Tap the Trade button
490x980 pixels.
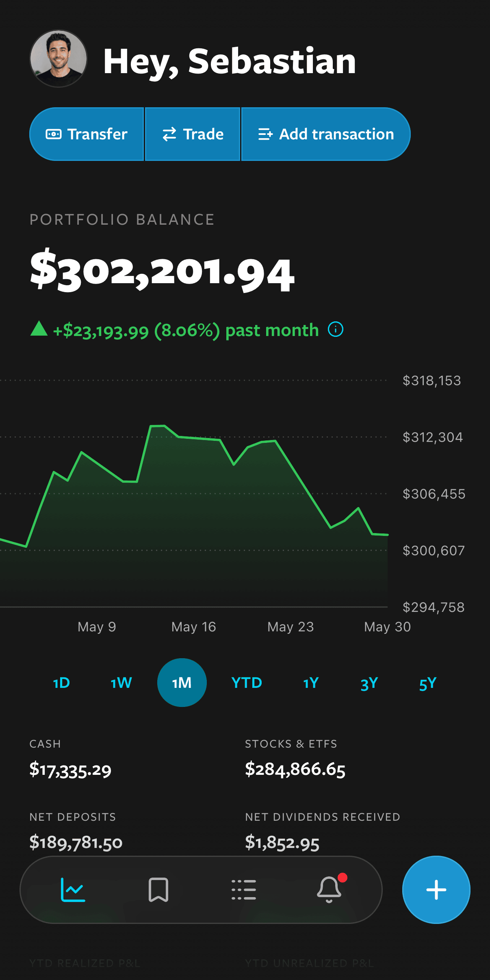(193, 134)
